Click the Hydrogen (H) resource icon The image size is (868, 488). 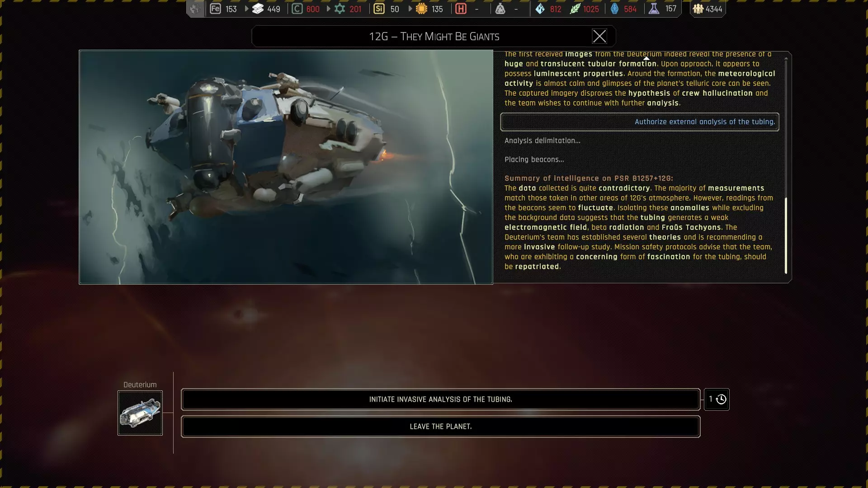tap(461, 9)
